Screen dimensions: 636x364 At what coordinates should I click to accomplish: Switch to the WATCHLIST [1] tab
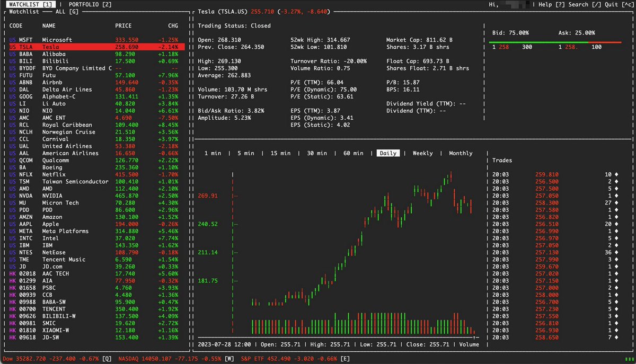click(31, 4)
